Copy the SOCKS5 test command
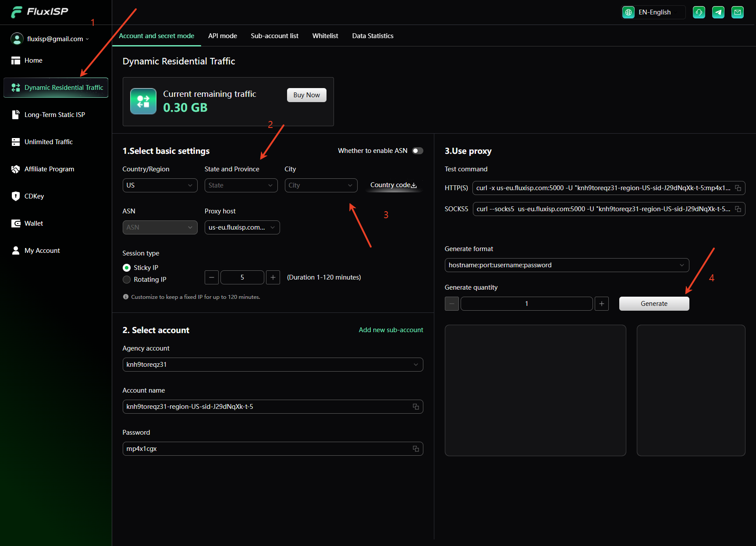756x546 pixels. pos(738,209)
